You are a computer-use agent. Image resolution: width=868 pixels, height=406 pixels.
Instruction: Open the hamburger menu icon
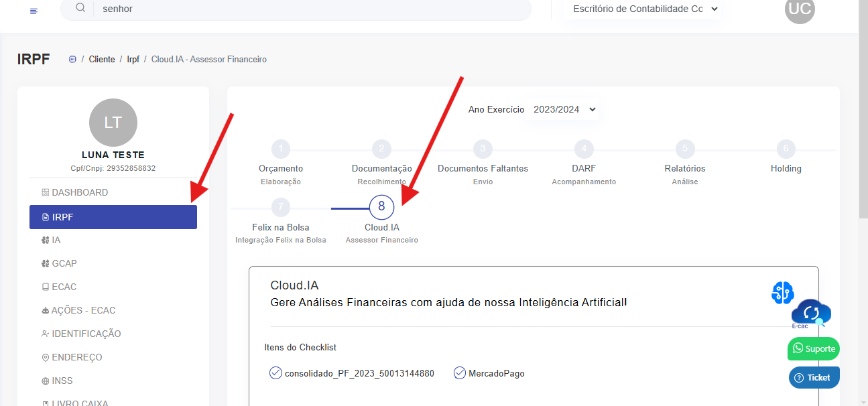pyautogui.click(x=34, y=11)
